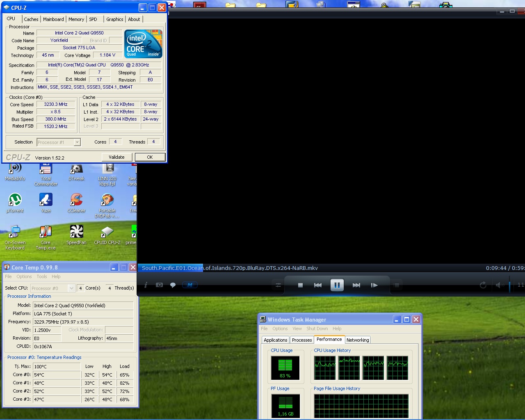Select Portable DVDFab desktop icon
Image resolution: width=525 pixels, height=420 pixels.
[107, 205]
